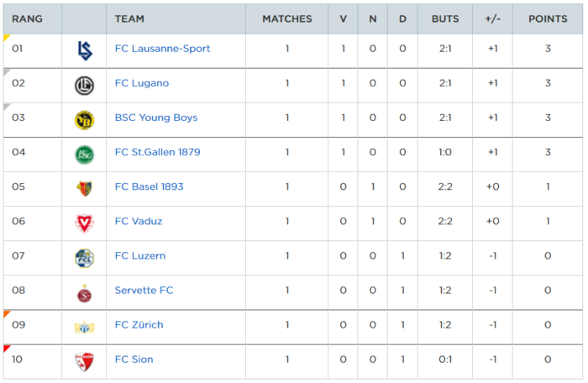Click the Servette FC maroon crest
Viewport: 588px width, 383px height.
click(84, 293)
